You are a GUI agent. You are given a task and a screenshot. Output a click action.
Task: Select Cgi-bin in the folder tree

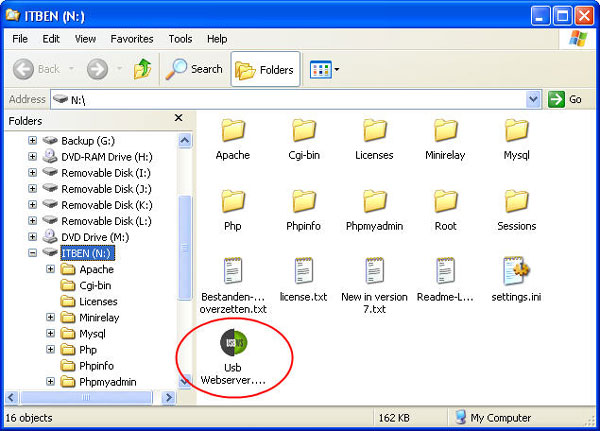(x=95, y=286)
